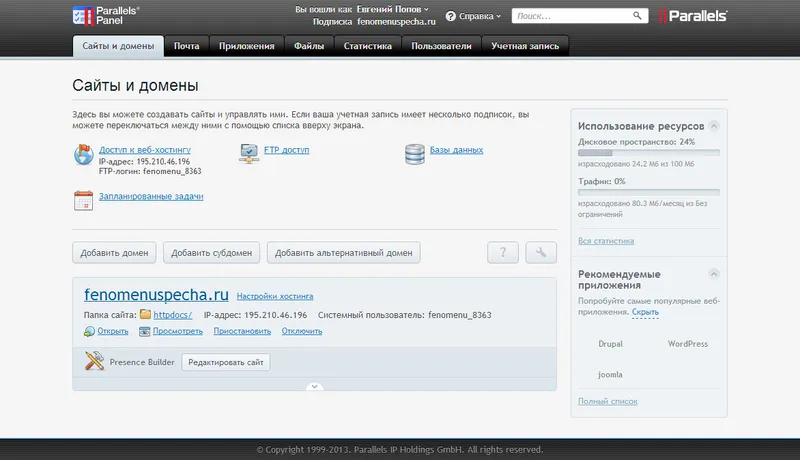Click the Presence Builder tools icon
Screen dimensions: 800x460
[94, 361]
